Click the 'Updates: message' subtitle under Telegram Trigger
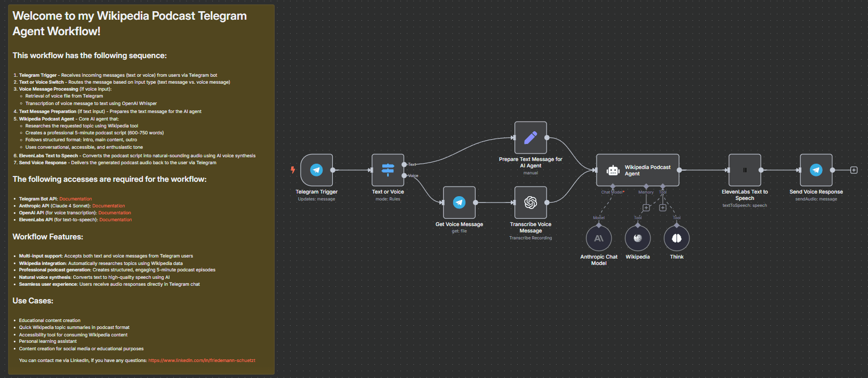Image resolution: width=868 pixels, height=378 pixels. [317, 199]
